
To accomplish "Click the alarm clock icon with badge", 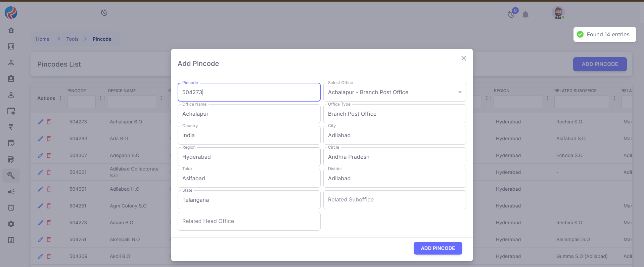I will click(x=511, y=14).
